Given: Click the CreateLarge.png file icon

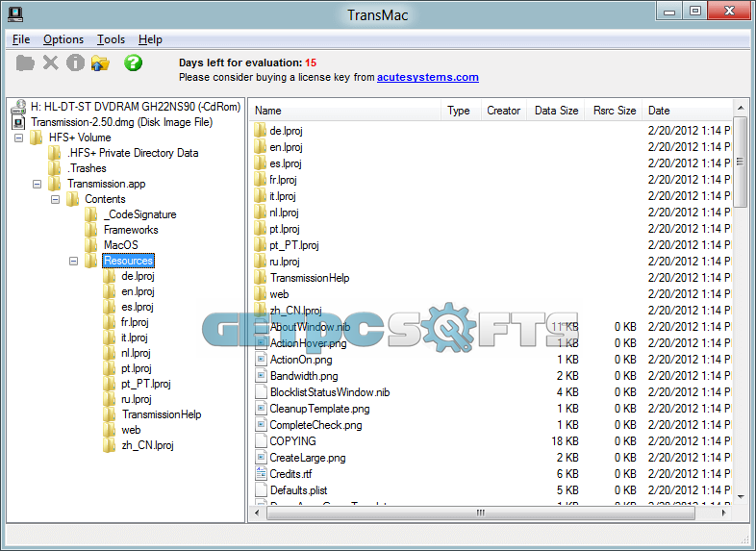Looking at the screenshot, I should [x=261, y=458].
